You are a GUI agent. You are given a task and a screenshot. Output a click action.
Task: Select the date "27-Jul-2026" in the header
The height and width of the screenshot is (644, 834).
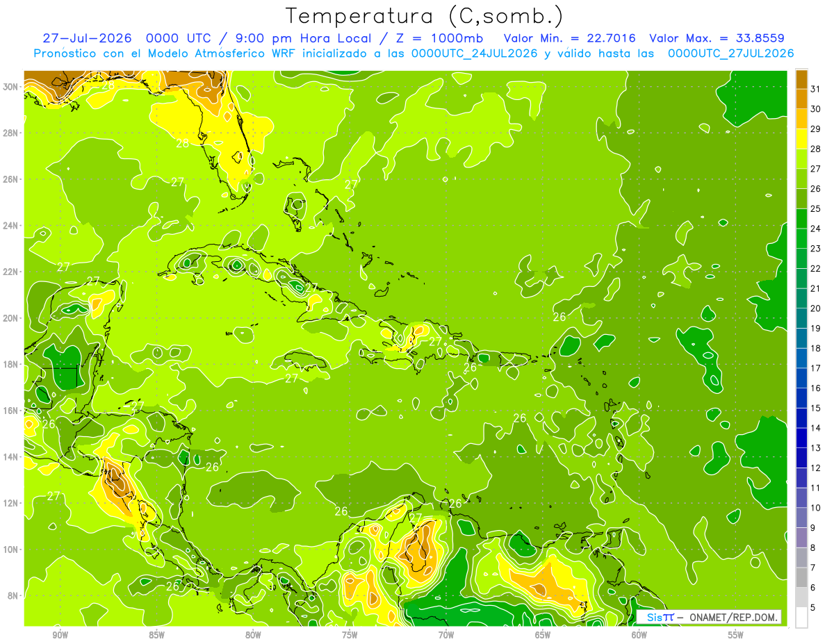pos(88,38)
